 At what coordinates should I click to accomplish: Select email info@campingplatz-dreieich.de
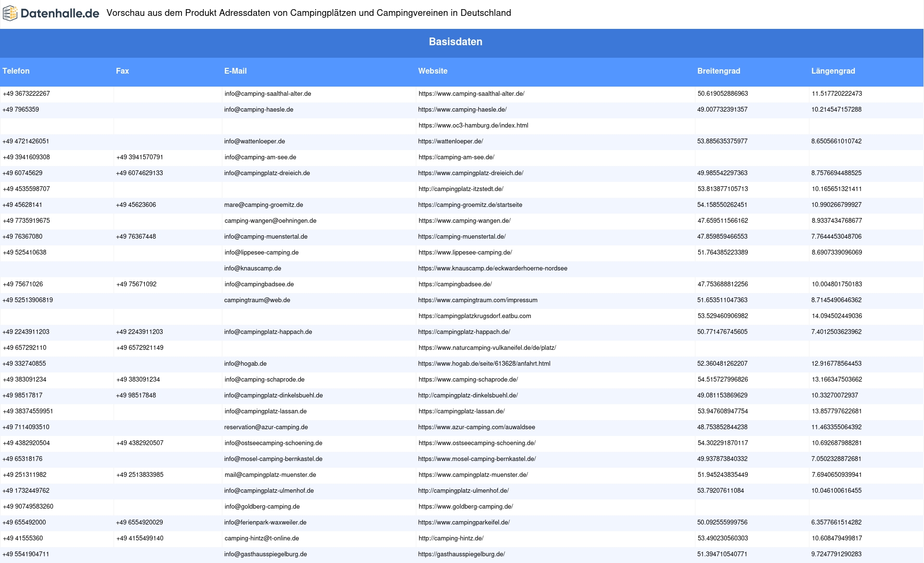(x=267, y=173)
